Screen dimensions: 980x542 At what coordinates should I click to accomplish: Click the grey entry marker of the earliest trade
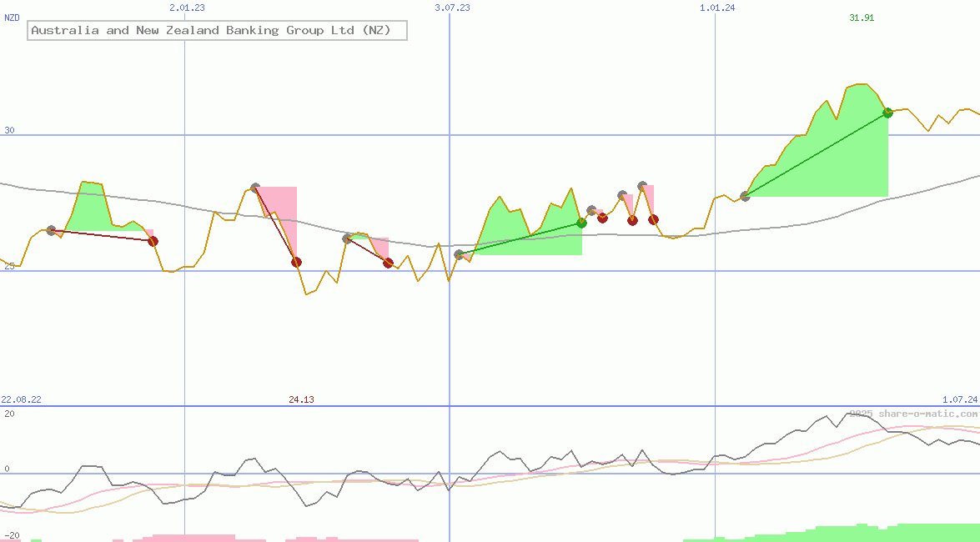51,231
